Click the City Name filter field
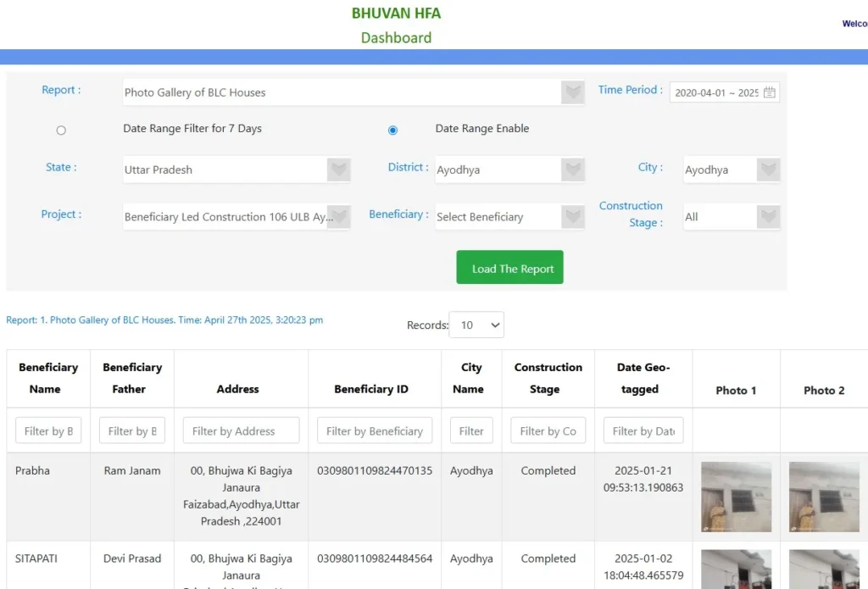Image resolution: width=868 pixels, height=589 pixels. (471, 431)
